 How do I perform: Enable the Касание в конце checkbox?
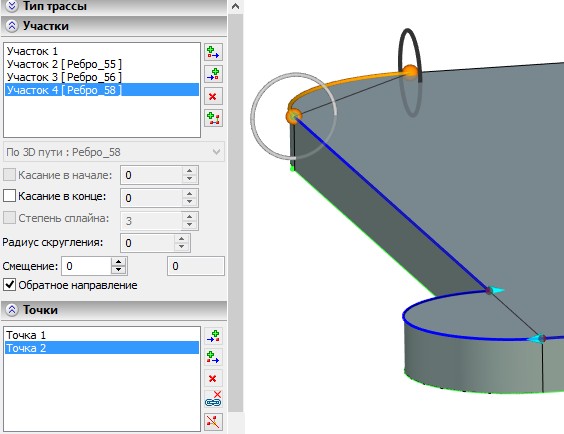9,196
